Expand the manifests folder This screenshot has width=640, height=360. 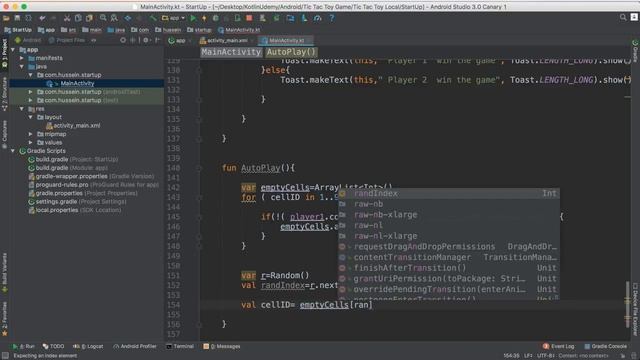[22, 58]
